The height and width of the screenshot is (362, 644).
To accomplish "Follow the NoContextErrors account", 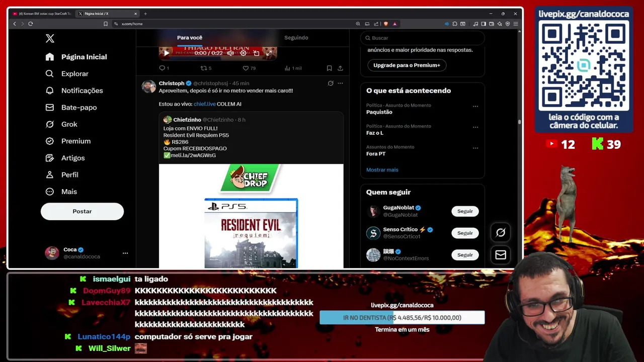I will [465, 255].
